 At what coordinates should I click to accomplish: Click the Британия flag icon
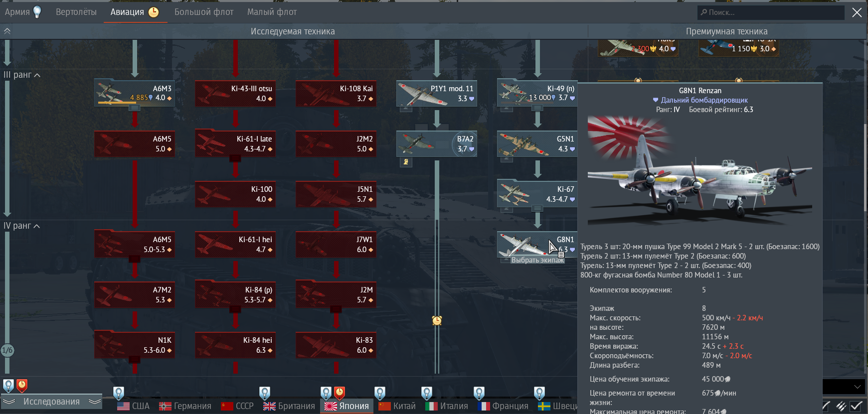click(x=269, y=406)
